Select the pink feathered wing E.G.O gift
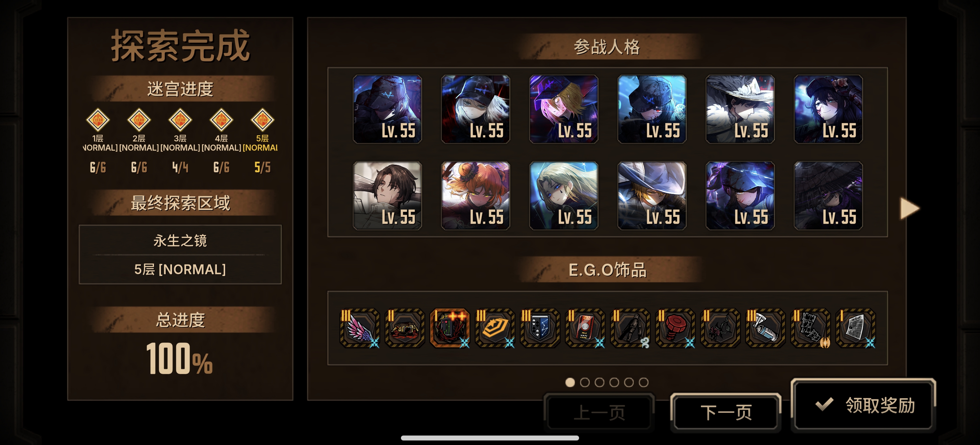The width and height of the screenshot is (980, 445). point(359,328)
